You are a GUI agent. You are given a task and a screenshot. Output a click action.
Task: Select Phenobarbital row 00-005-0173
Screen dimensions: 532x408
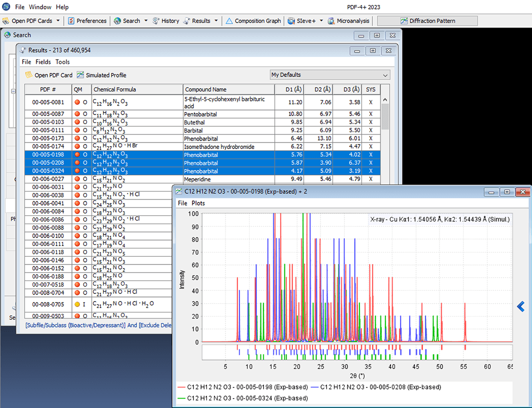click(202, 138)
